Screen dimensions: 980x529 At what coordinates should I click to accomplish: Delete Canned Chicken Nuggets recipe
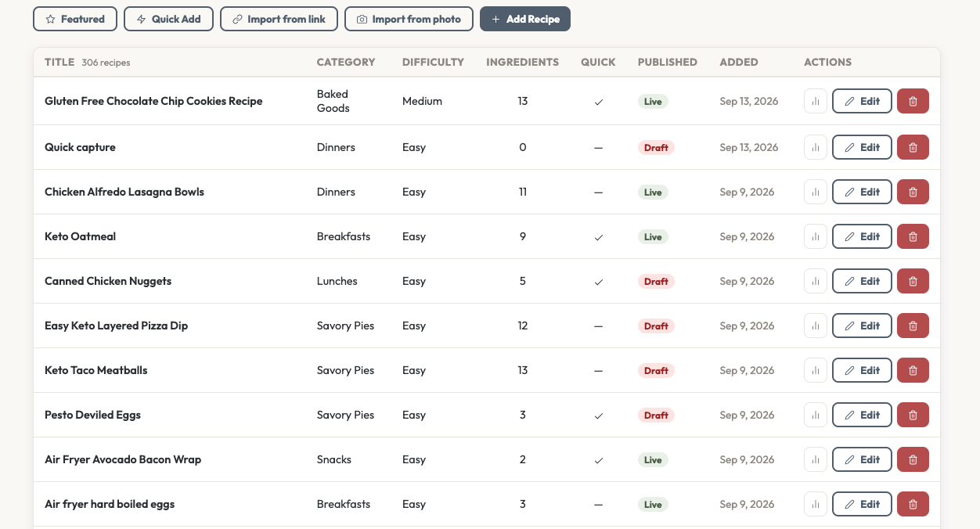(x=913, y=281)
